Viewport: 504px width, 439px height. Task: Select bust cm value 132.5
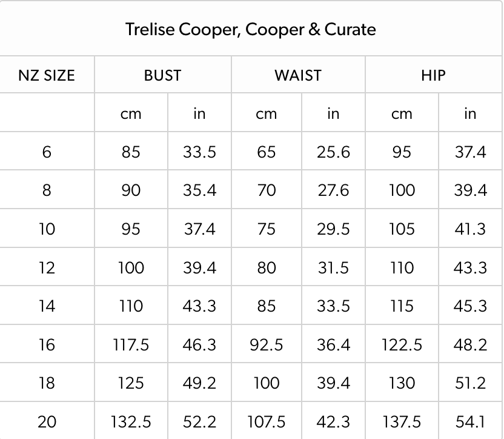pos(131,422)
